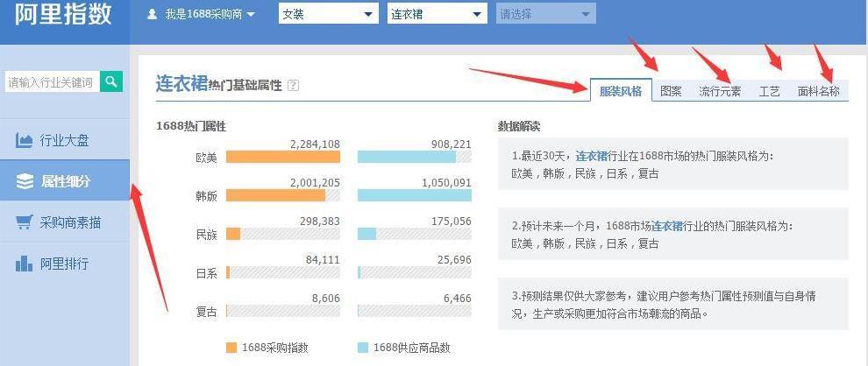This screenshot has height=366, width=868.
Task: Click the 1688供应商品数 legend label
Action: 412,348
